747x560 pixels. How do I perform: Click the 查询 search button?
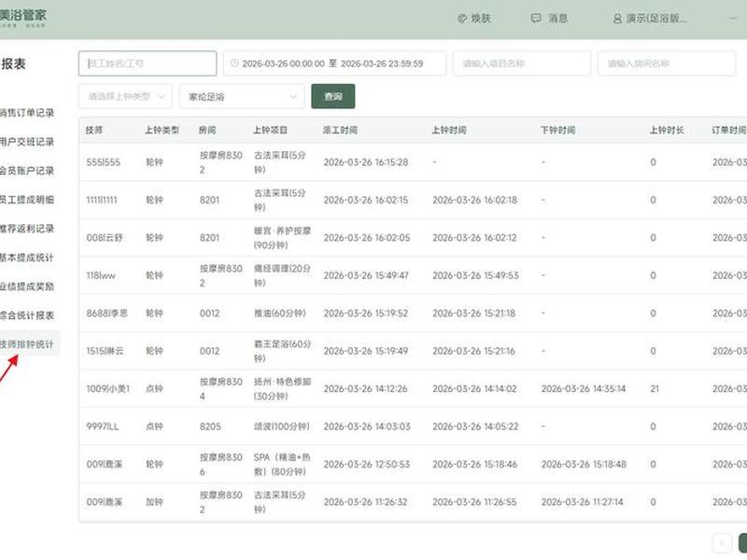coord(333,96)
